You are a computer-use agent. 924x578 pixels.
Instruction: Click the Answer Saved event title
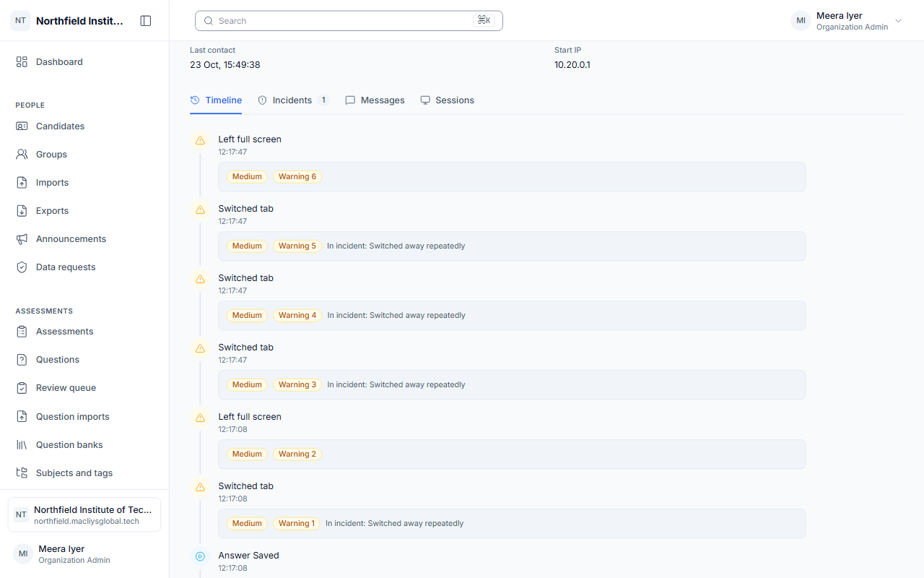tap(249, 556)
